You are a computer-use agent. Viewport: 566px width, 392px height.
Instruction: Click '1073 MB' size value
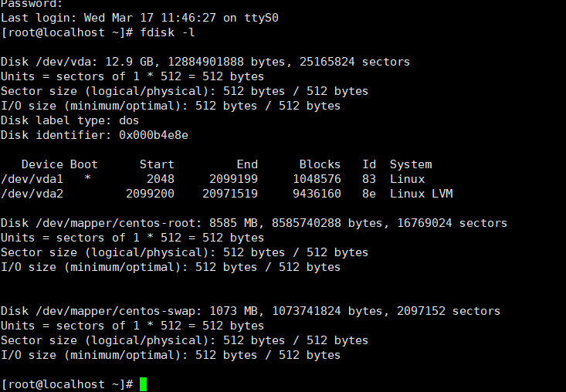pyautogui.click(x=233, y=311)
